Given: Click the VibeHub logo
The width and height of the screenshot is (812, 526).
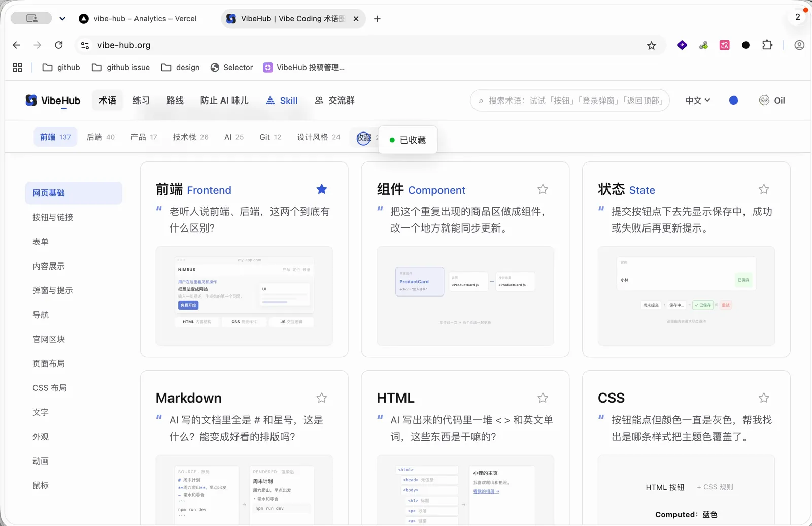Looking at the screenshot, I should [53, 101].
